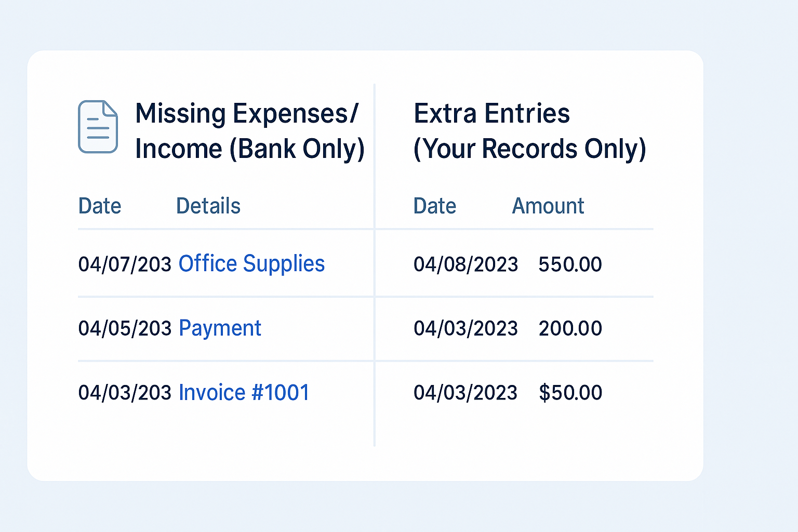This screenshot has height=532, width=798.
Task: Open the Invoice #1001 link
Action: 244,392
